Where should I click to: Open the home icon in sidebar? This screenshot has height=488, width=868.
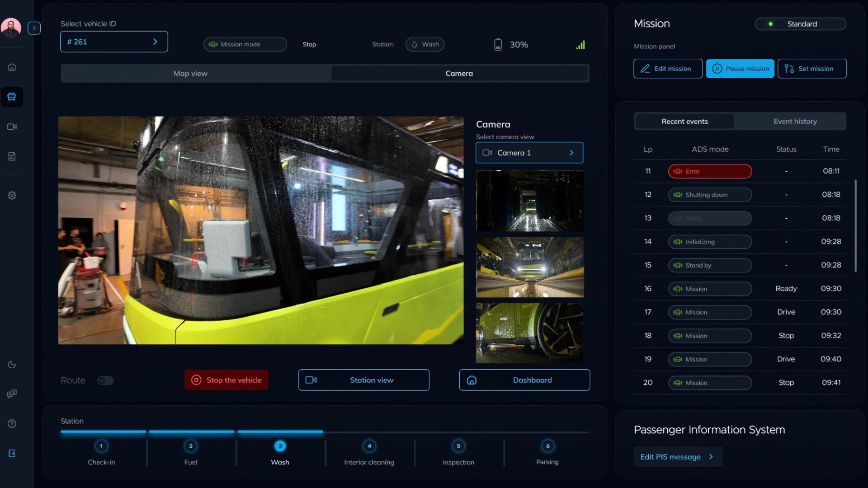pos(12,67)
